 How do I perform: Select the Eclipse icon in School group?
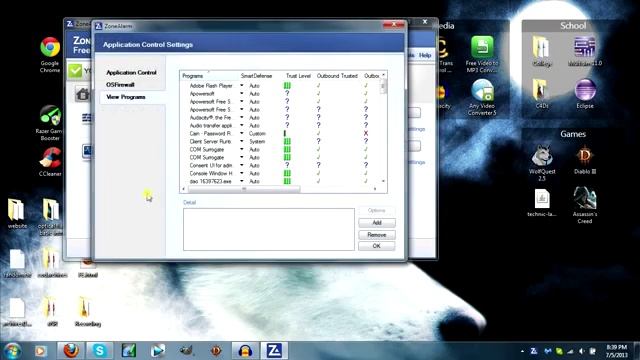(x=584, y=94)
